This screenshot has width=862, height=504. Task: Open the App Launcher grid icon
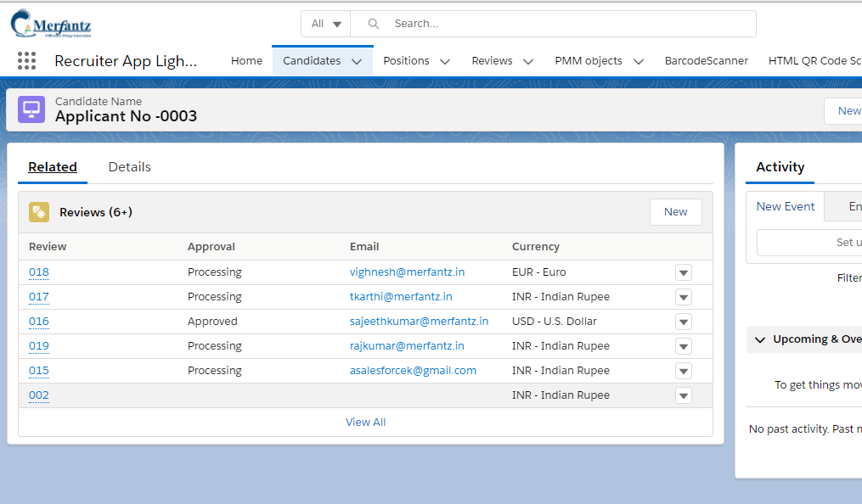click(26, 60)
